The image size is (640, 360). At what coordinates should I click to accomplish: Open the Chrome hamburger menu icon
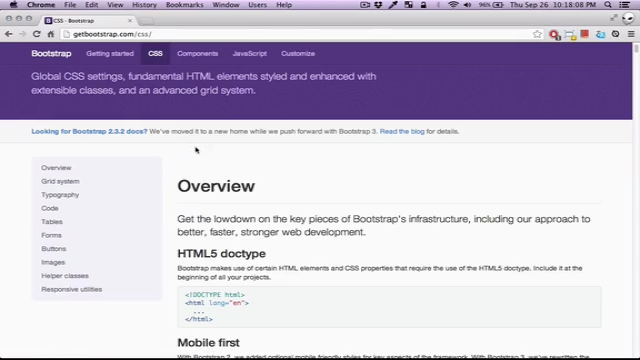pos(631,34)
